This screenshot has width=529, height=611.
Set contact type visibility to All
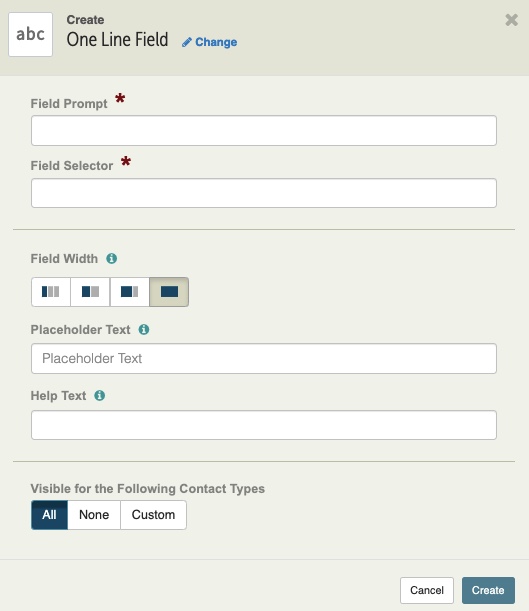pyautogui.click(x=49, y=515)
